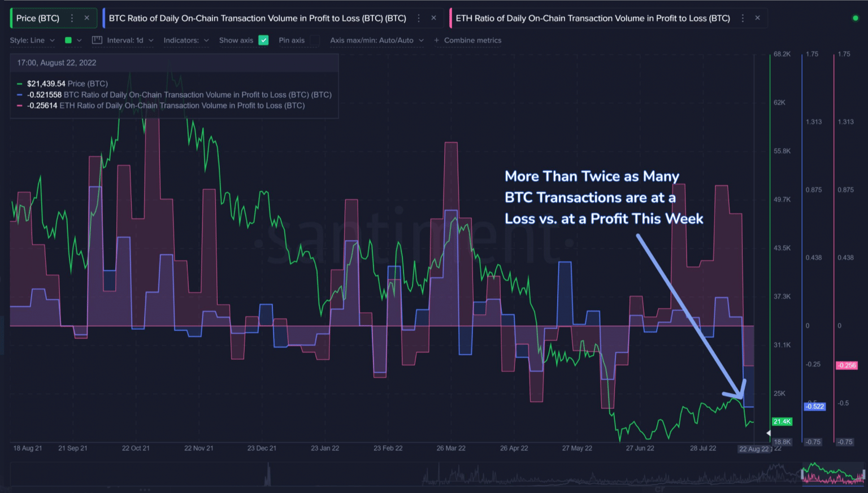
Task: Open Axis max/min: Auto/Auto dropdown
Action: (377, 40)
